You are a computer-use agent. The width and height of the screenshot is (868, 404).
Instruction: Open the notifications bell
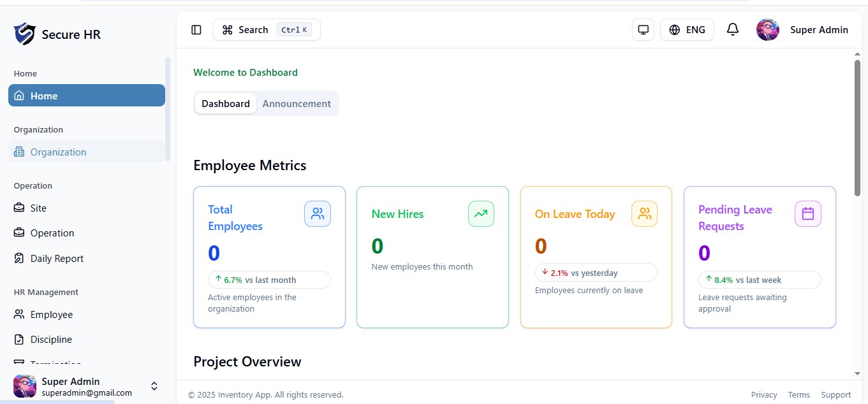point(733,30)
